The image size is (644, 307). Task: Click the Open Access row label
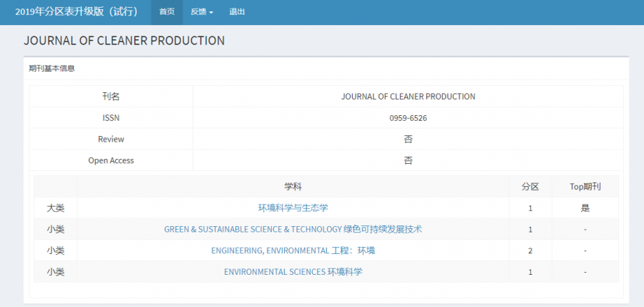(111, 160)
